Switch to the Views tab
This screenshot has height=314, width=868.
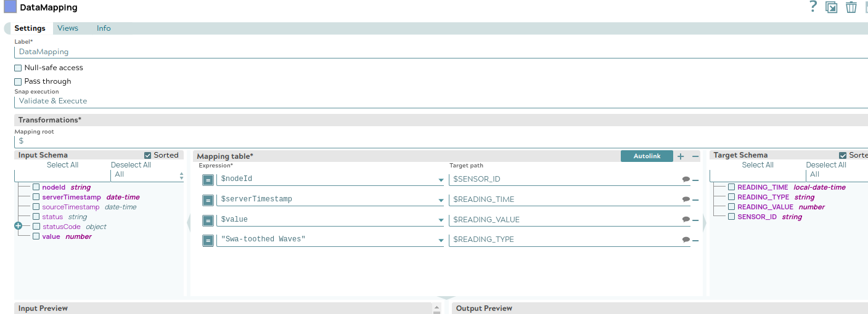tap(68, 28)
